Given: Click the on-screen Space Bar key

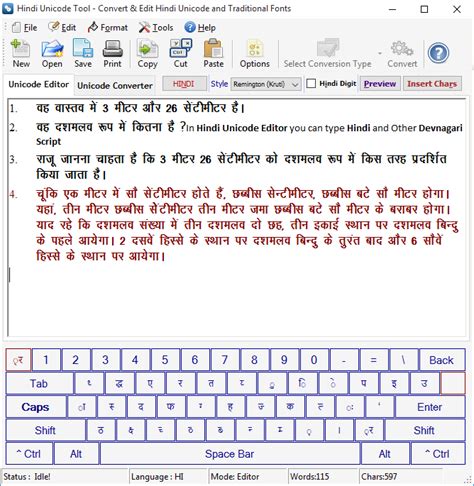Looking at the screenshot, I should click(230, 454).
